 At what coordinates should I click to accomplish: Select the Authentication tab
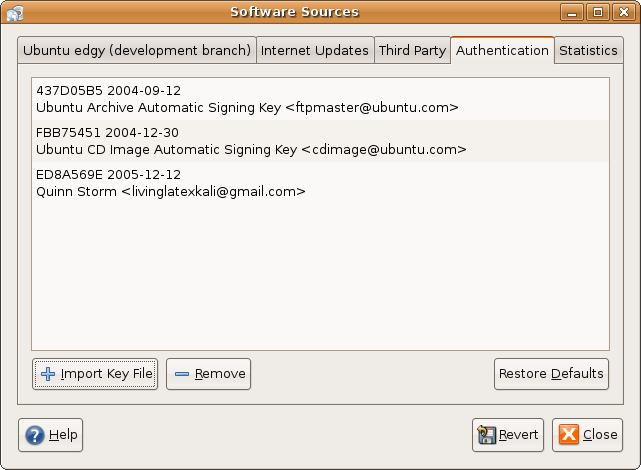click(x=502, y=50)
